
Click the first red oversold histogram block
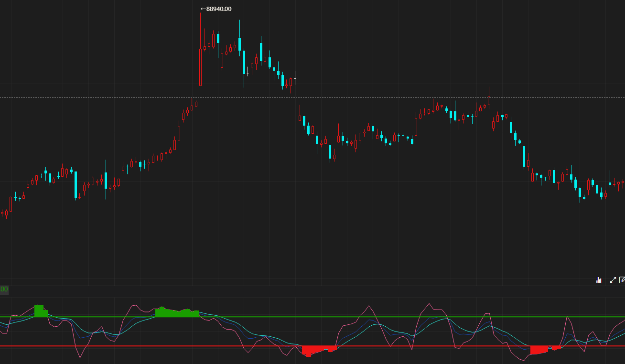[x=318, y=350]
